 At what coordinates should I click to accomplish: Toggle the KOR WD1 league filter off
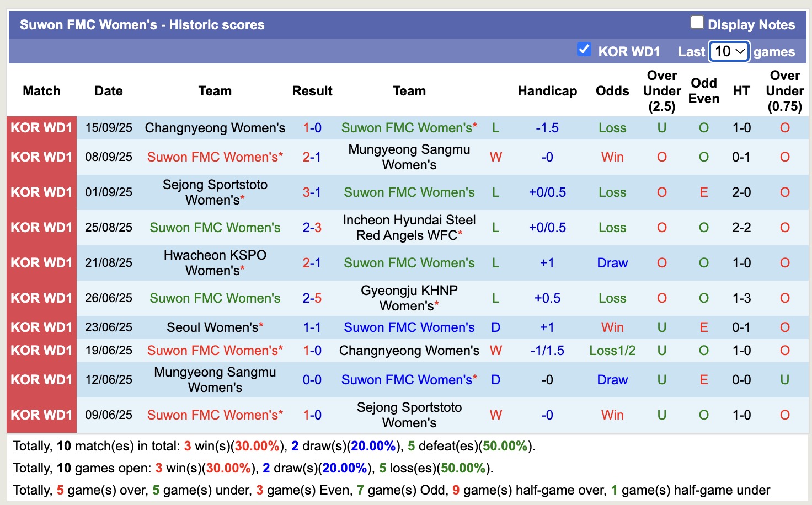coord(584,49)
